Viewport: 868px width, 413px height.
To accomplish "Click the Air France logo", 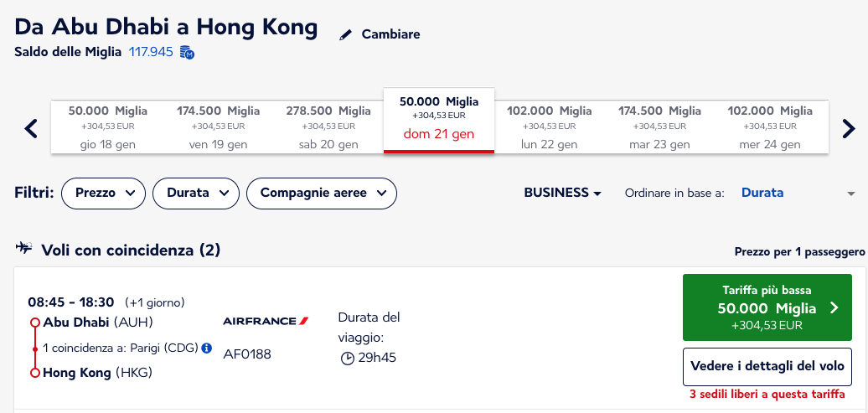I will coord(266,321).
